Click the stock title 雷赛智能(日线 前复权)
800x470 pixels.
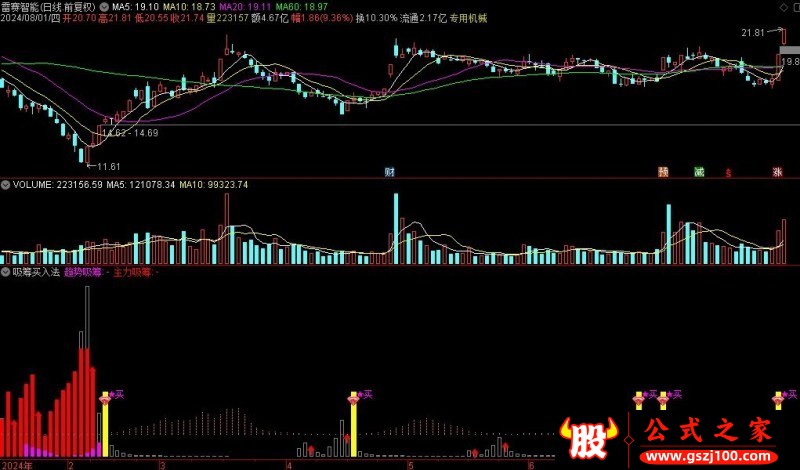(48, 7)
